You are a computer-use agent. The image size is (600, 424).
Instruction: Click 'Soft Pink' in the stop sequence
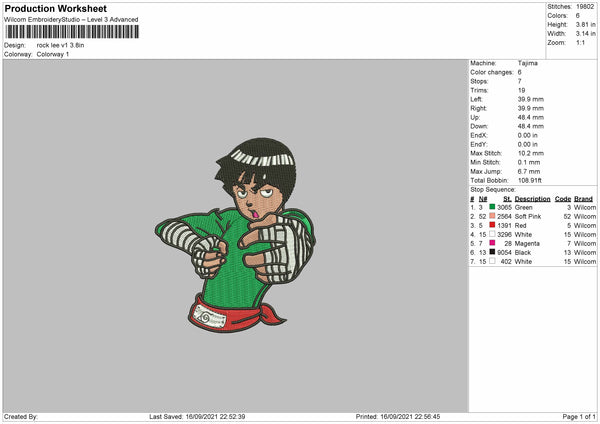point(528,217)
